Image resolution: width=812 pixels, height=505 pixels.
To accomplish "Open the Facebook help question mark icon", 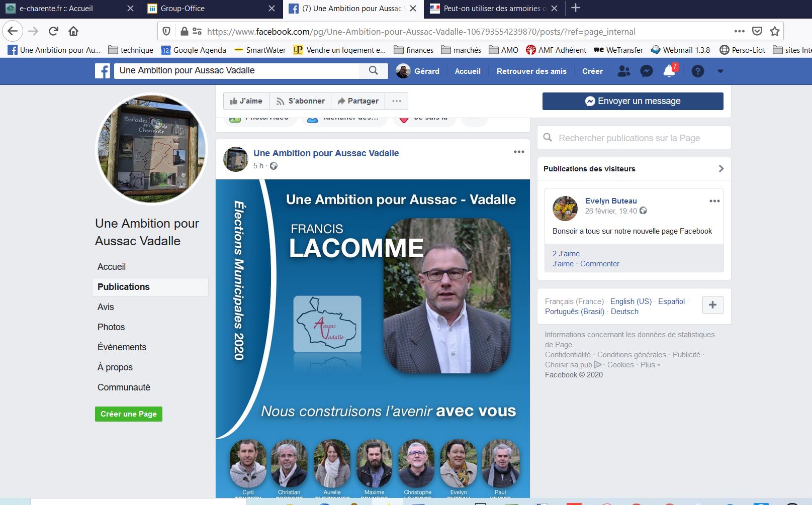I will point(697,71).
